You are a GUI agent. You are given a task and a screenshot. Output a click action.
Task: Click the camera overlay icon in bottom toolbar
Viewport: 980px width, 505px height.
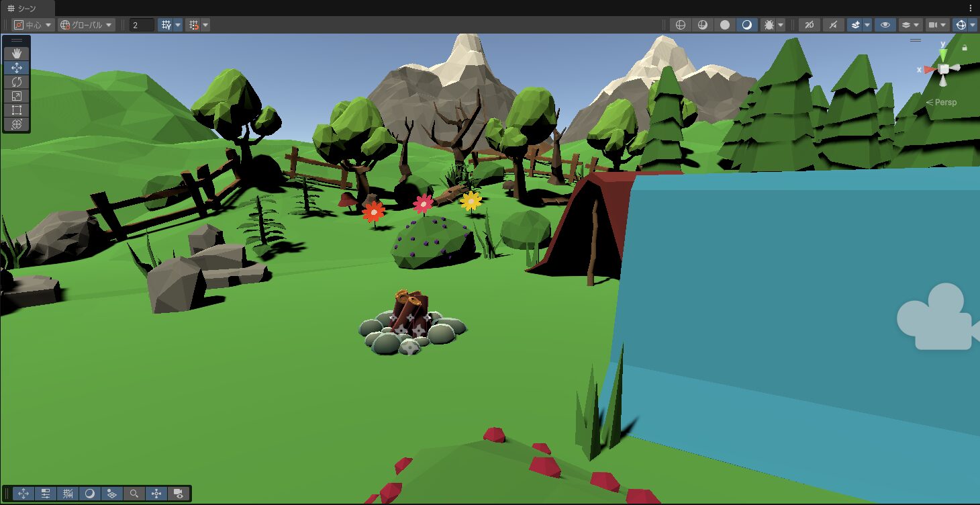pyautogui.click(x=179, y=494)
